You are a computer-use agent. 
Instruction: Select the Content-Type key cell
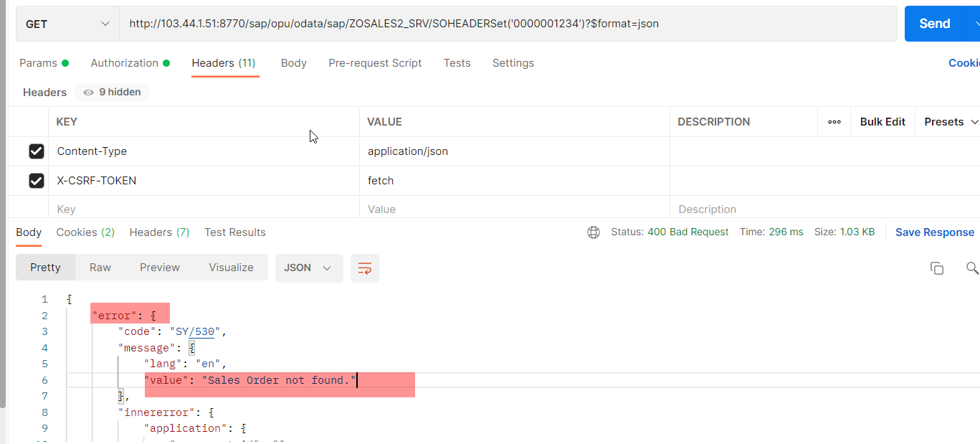pos(204,151)
